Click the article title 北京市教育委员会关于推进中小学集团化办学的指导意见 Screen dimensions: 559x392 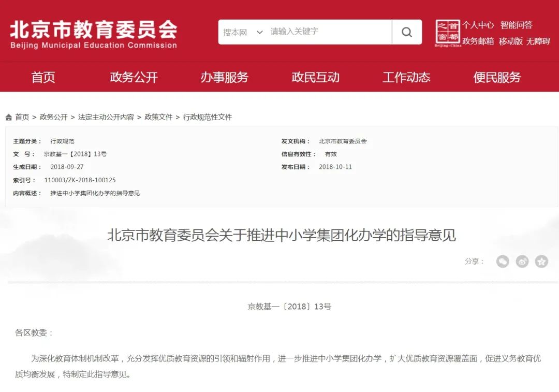pos(282,236)
